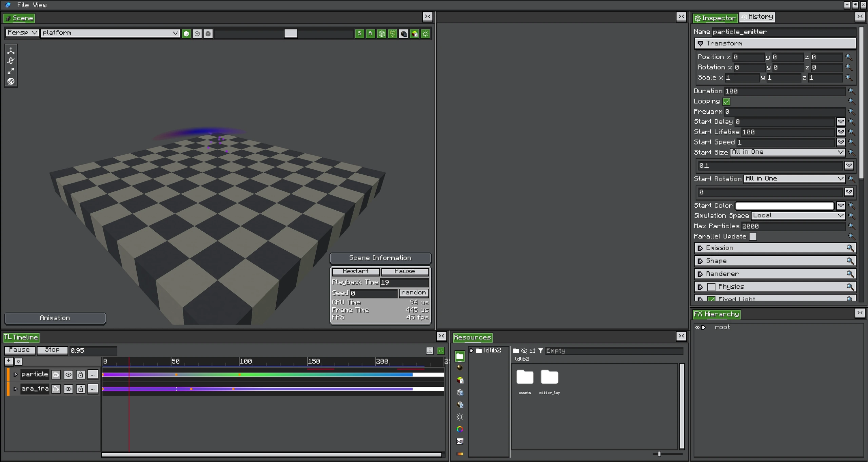Expand the ldlib2 folder tree node
The height and width of the screenshot is (462, 868).
click(x=472, y=351)
